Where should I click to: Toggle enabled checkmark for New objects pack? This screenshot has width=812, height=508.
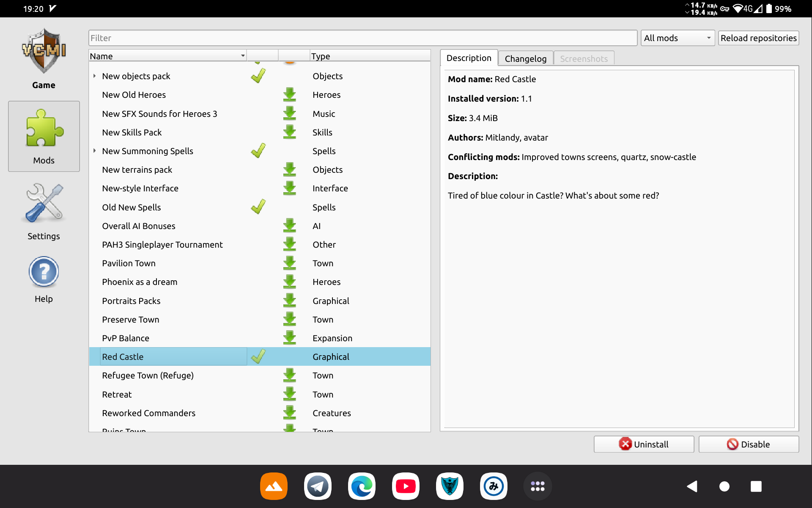[258, 76]
